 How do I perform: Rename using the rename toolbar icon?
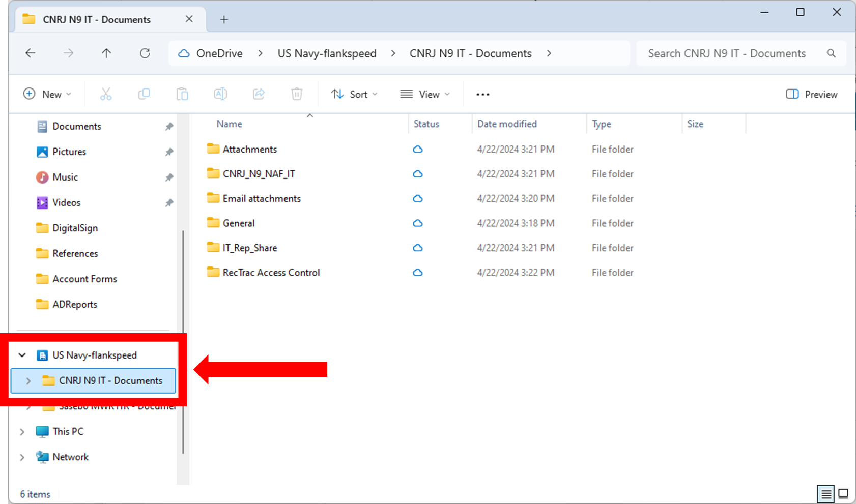pos(220,94)
